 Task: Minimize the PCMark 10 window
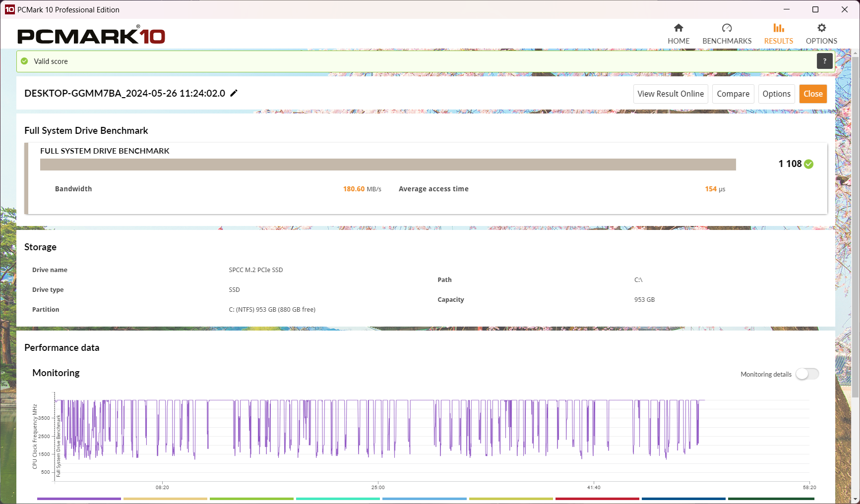click(787, 9)
